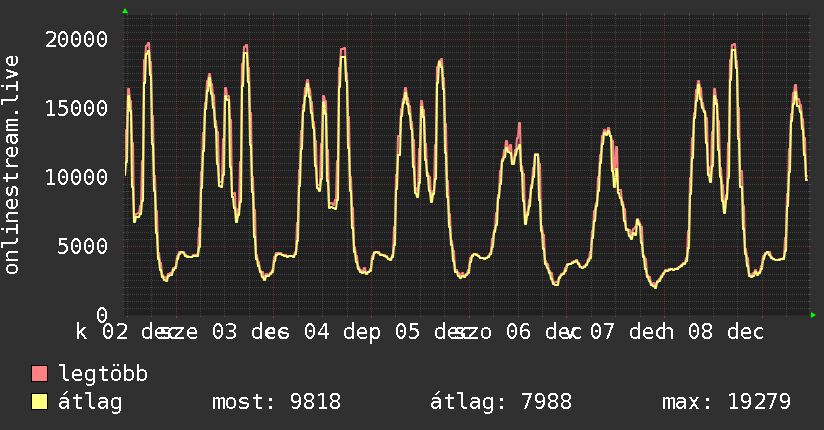The image size is (824, 430).
Task: Click the '04 dec' x-axis label
Action: pyautogui.click(x=342, y=332)
